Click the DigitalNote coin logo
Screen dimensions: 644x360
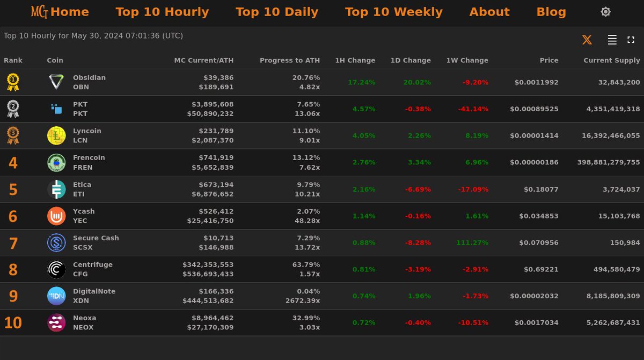click(x=56, y=296)
